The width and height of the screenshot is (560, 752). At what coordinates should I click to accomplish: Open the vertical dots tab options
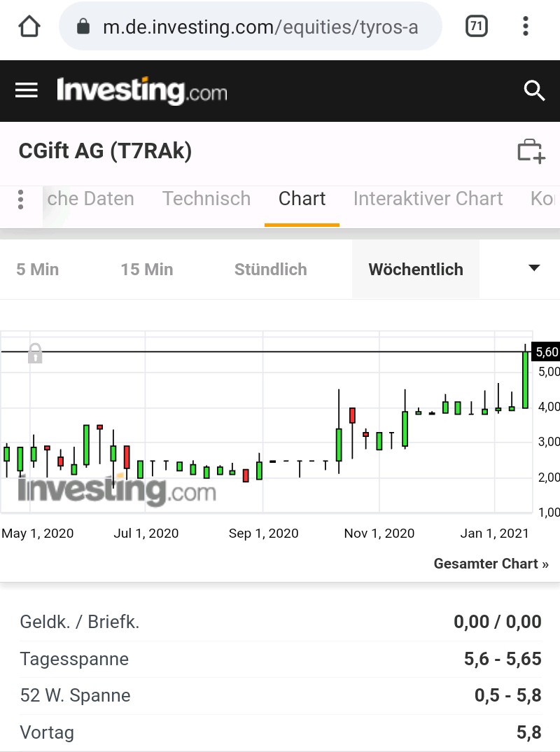click(x=20, y=200)
